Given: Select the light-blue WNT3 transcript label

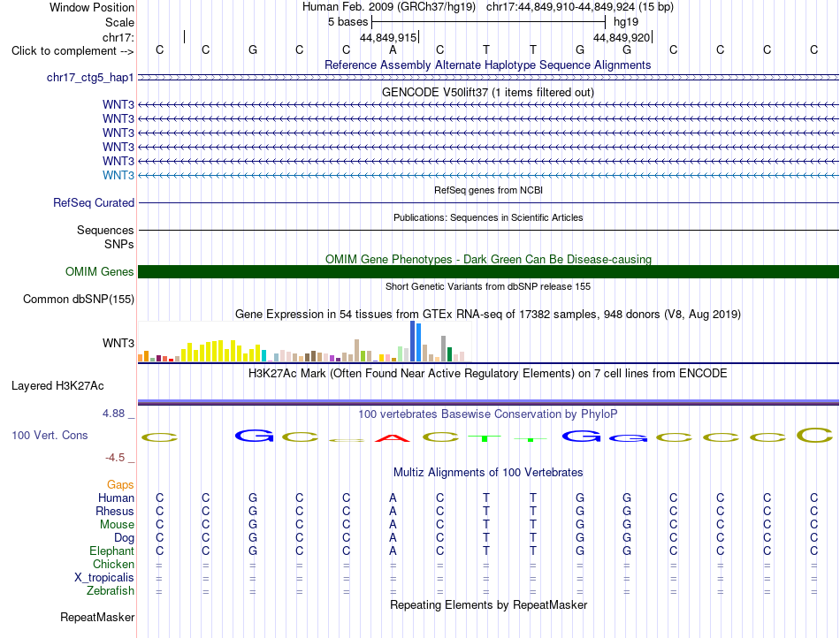Looking at the screenshot, I should pyautogui.click(x=118, y=176).
